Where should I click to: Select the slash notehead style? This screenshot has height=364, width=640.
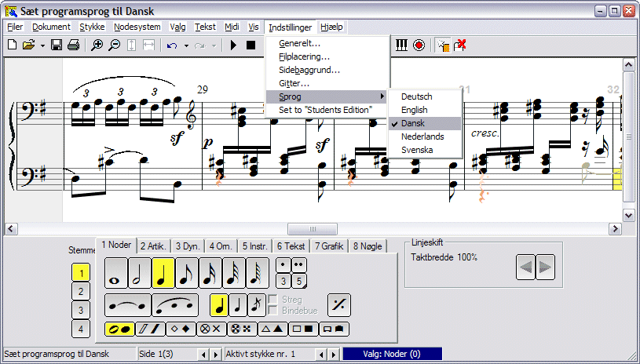click(x=151, y=329)
